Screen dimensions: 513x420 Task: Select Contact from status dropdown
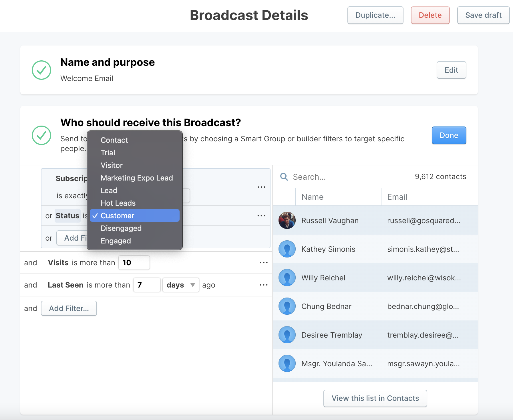click(135, 140)
